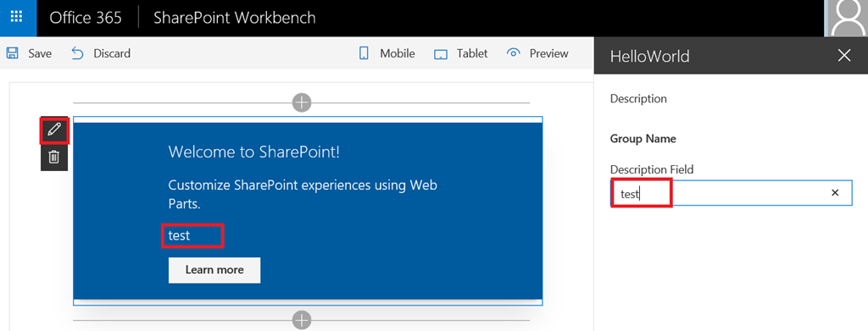Delete the web part with trash icon
The width and height of the screenshot is (868, 331).
[53, 157]
